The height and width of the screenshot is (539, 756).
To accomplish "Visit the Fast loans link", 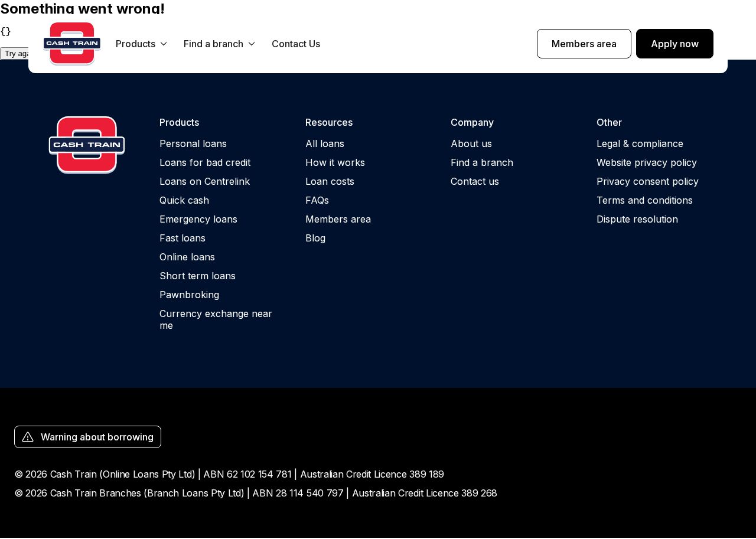I will tap(183, 238).
